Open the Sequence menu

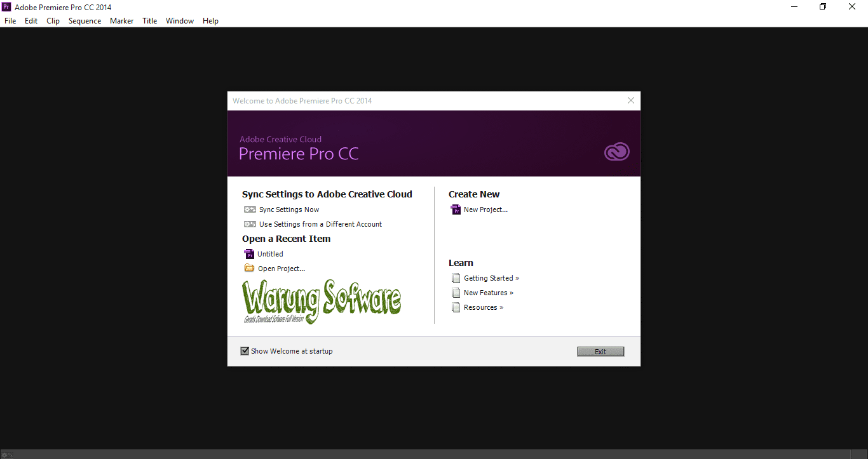85,21
